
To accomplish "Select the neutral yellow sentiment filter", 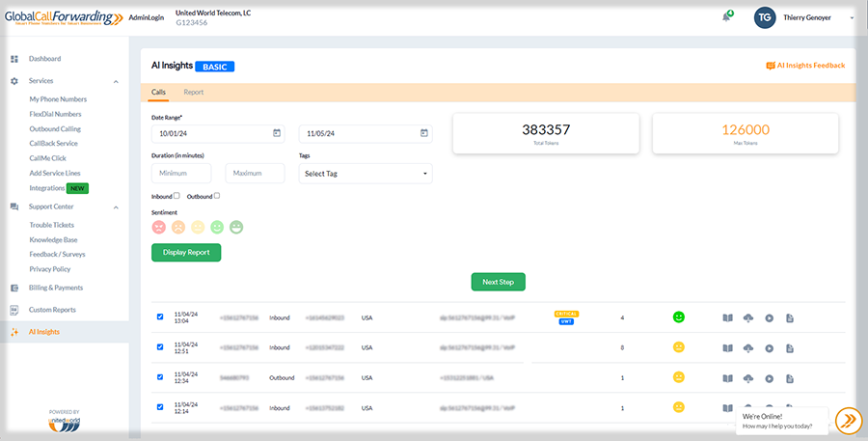I will (198, 227).
